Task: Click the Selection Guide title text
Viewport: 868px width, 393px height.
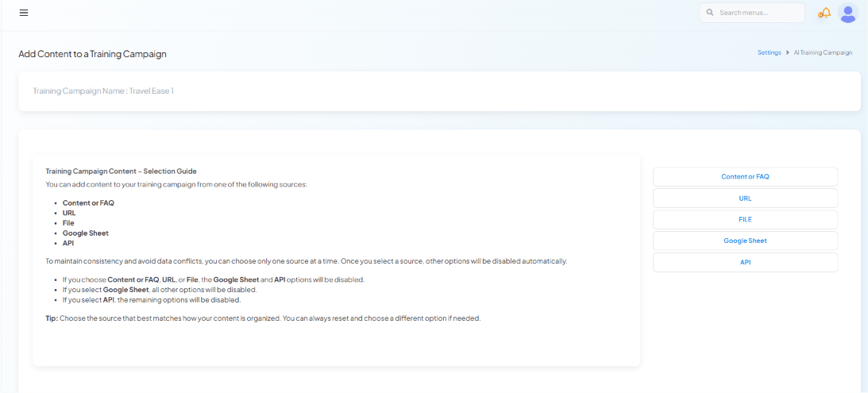Action: tap(121, 171)
